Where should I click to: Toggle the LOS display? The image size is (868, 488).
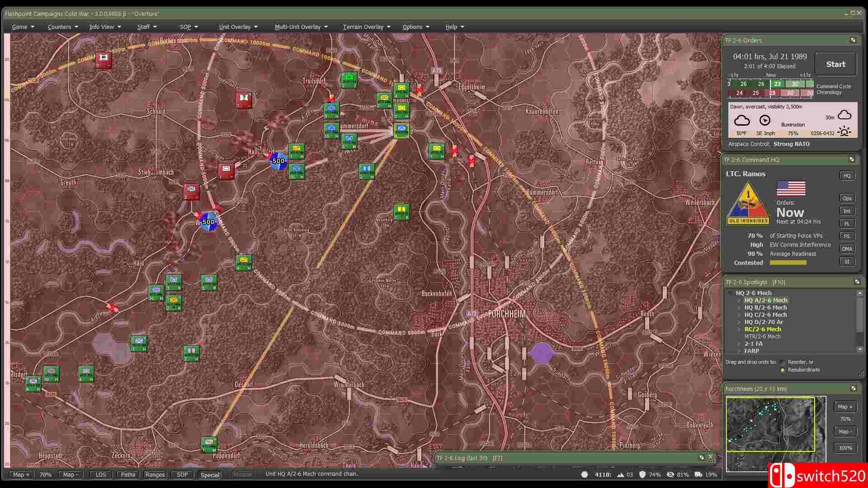[100, 474]
